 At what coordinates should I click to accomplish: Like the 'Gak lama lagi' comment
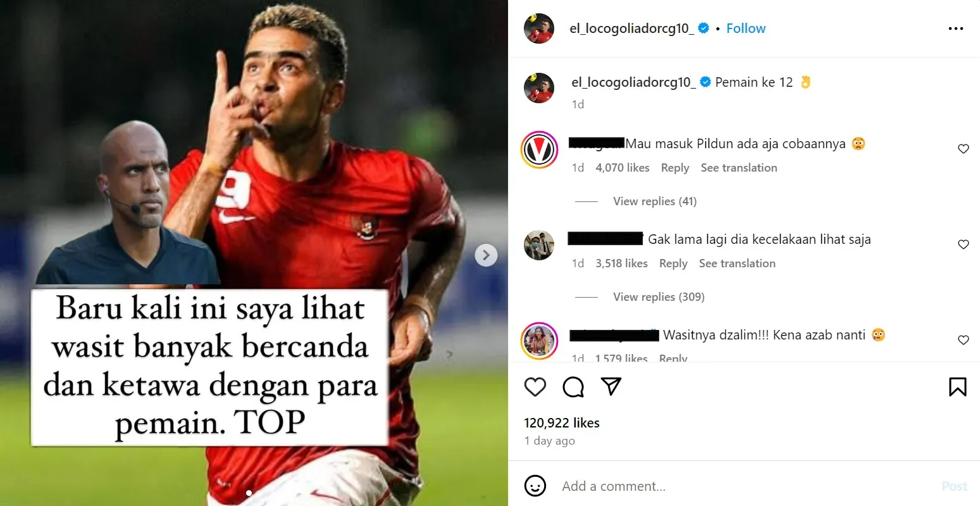964,244
